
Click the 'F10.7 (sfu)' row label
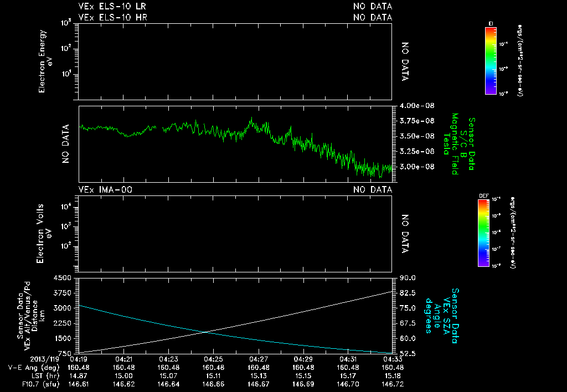click(40, 384)
